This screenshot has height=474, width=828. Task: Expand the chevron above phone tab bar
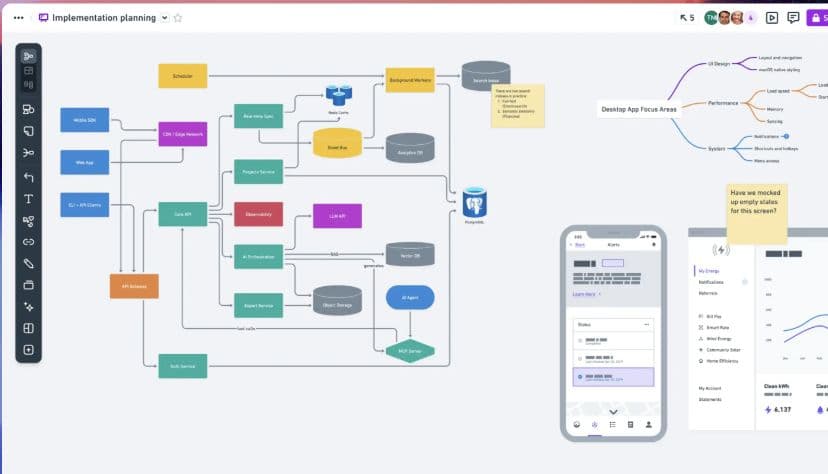[x=613, y=412]
